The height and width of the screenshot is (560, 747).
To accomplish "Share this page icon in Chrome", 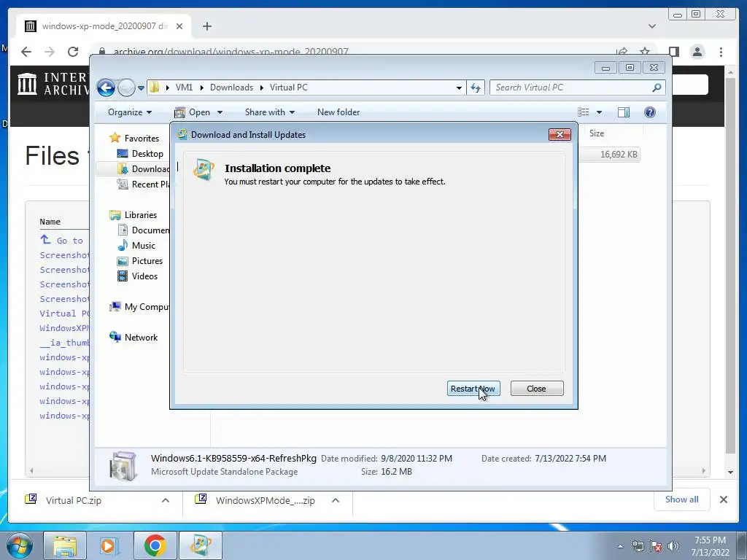I will point(622,52).
